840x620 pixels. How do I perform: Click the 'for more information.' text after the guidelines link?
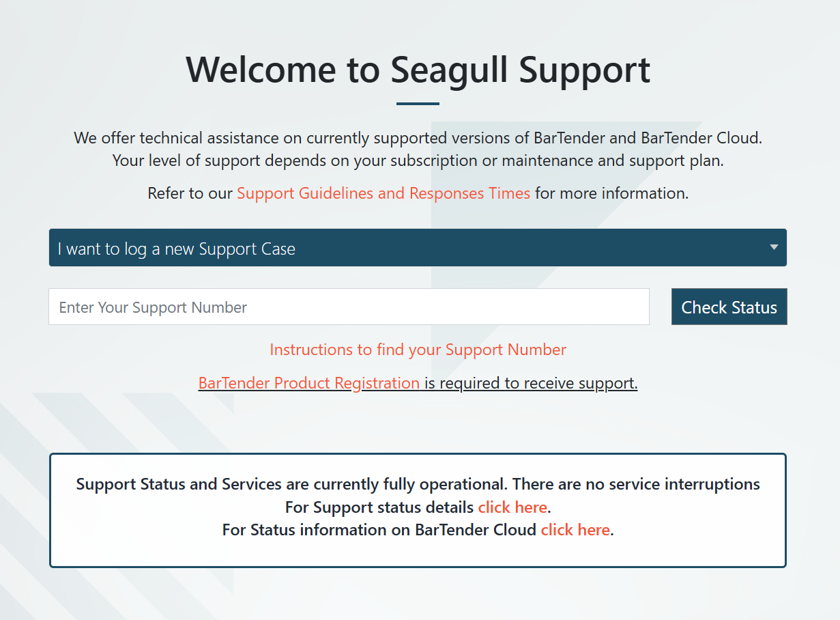[x=611, y=193]
